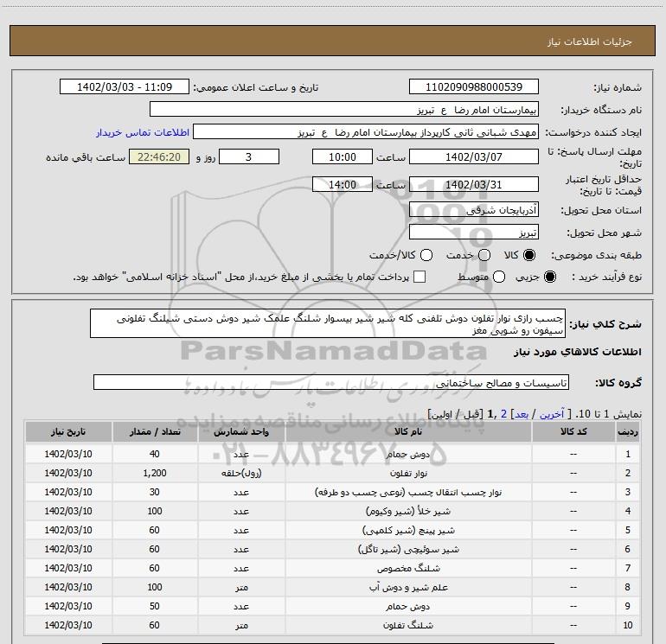Click the ردیف column header
Image resolution: width=666 pixels, height=644 pixels.
tap(628, 431)
